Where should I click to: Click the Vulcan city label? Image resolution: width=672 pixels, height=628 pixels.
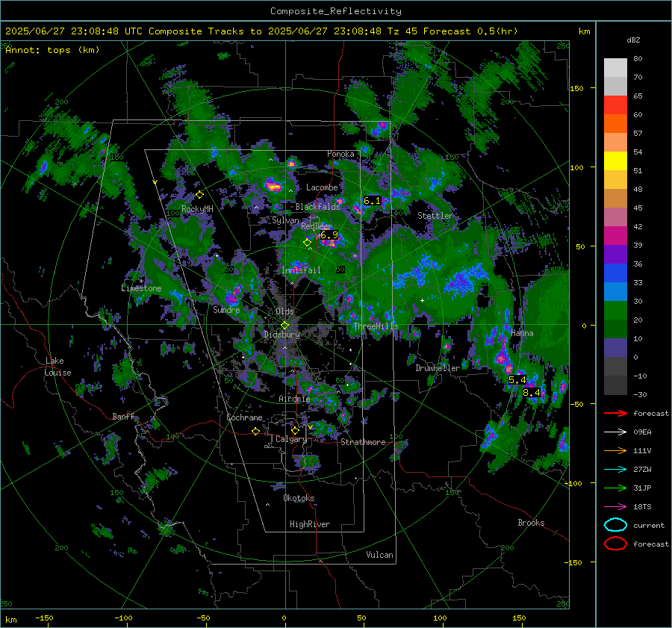point(379,555)
